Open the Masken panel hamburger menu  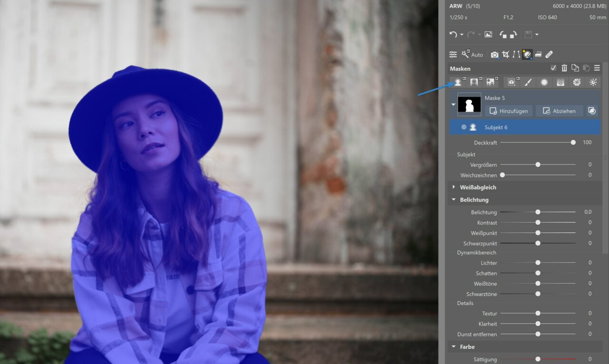pos(597,68)
